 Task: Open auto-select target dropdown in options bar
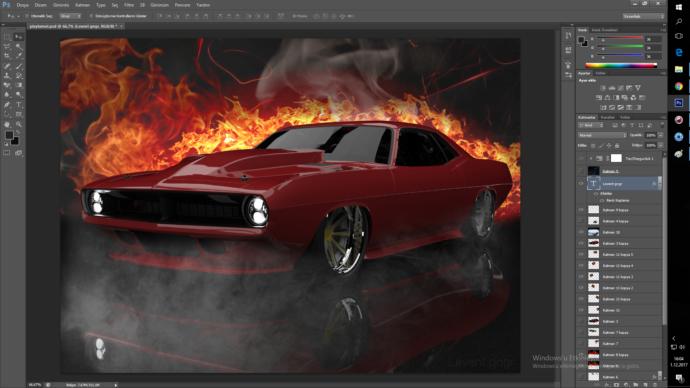pos(70,16)
